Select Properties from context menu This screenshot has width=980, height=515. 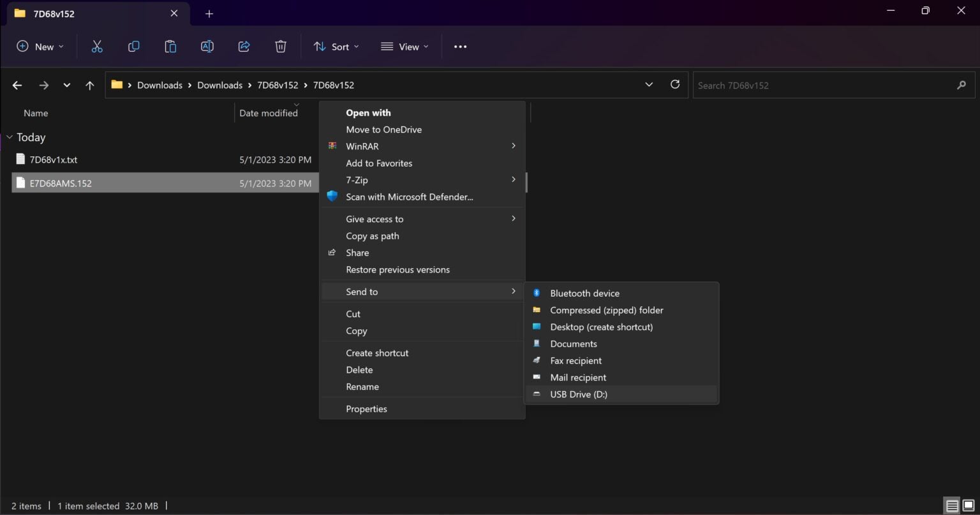[x=366, y=409]
